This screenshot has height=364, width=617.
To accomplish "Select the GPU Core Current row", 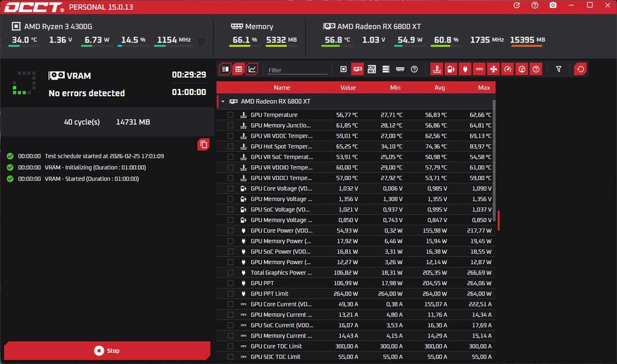I will [x=356, y=304].
